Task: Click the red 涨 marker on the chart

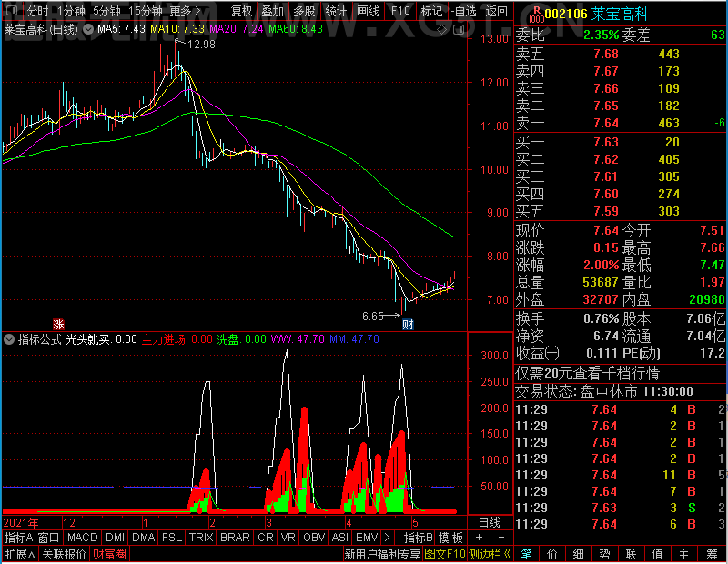Action: tap(58, 324)
